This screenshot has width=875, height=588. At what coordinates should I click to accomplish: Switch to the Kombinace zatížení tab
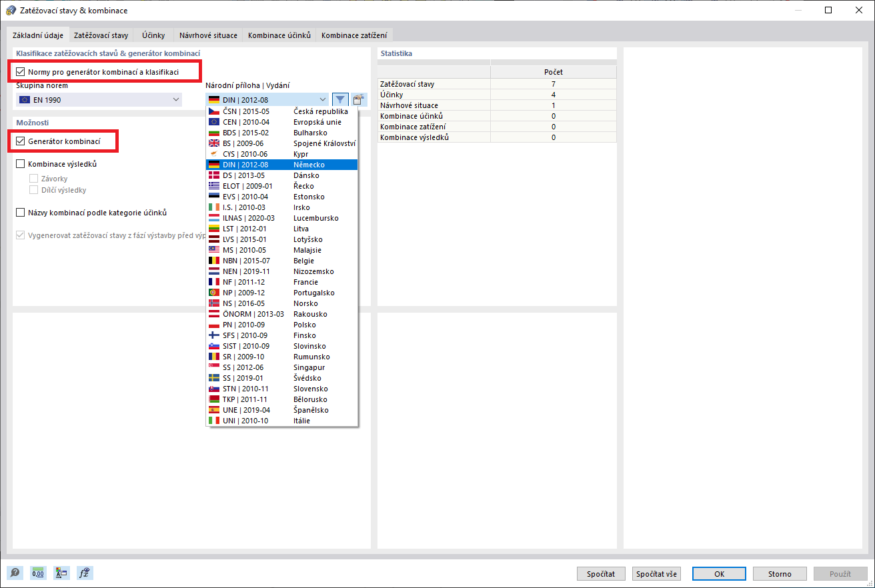(x=353, y=35)
